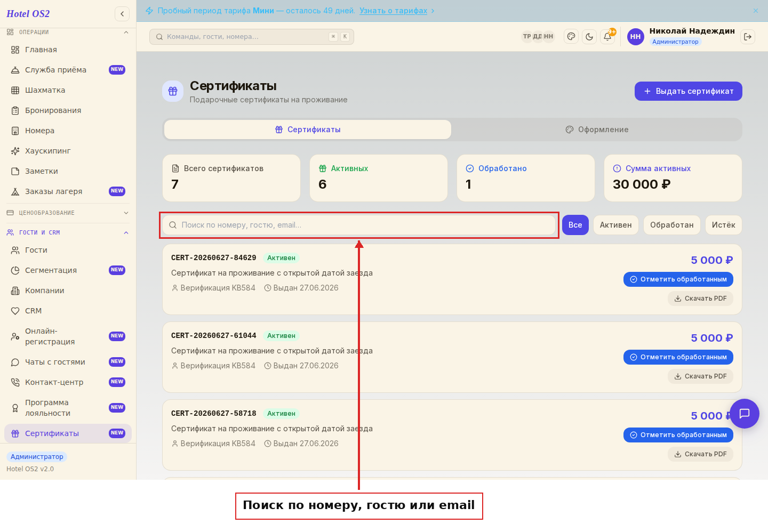Click certificate number CERT-20260627-61044
This screenshot has height=532, width=768.
tap(214, 336)
